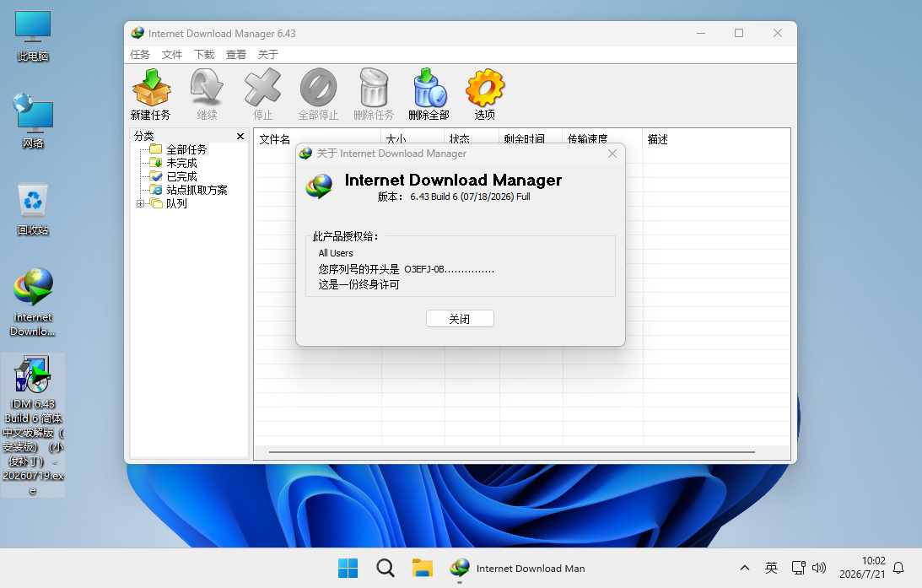This screenshot has width=922, height=588.
Task: Select 已完成 category in tree
Action: (x=181, y=176)
